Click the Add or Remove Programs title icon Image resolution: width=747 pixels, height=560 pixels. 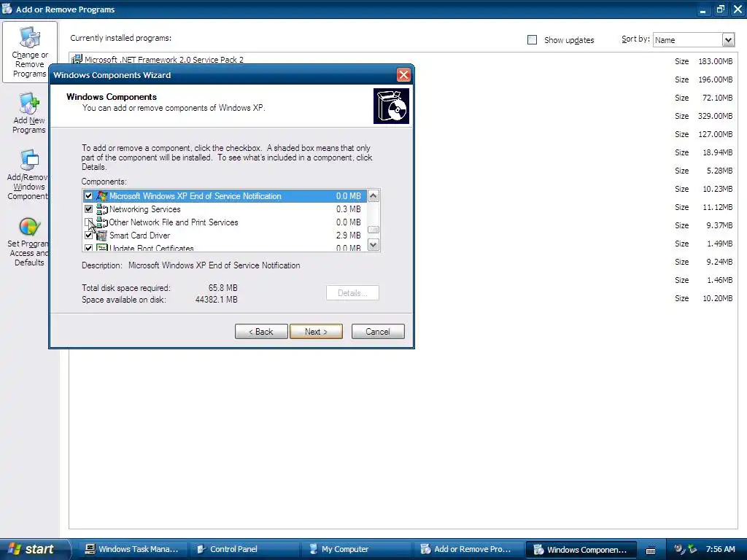click(x=7, y=9)
